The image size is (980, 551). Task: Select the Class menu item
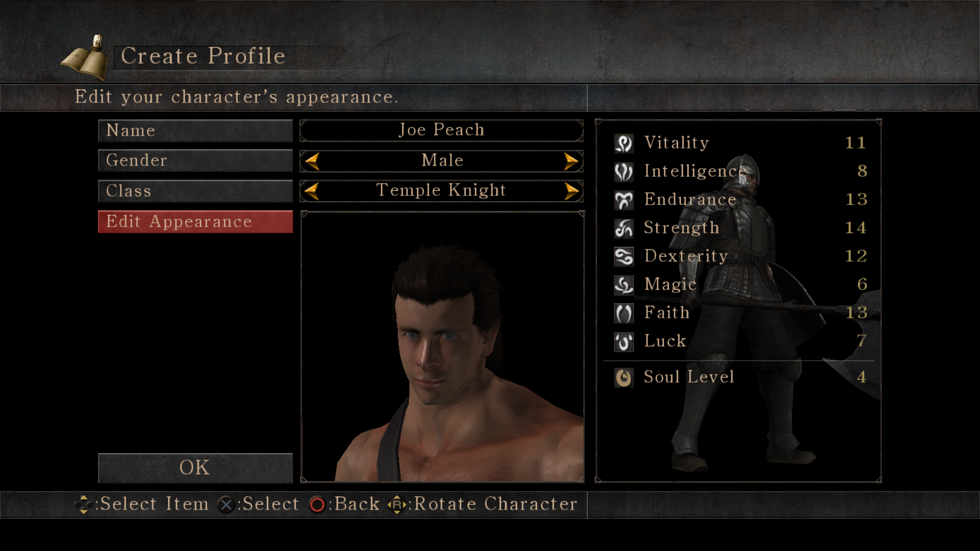pyautogui.click(x=195, y=191)
